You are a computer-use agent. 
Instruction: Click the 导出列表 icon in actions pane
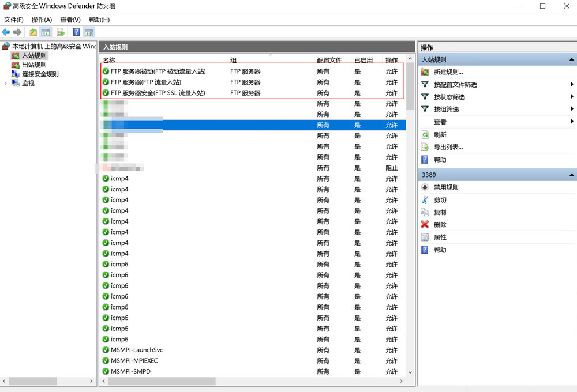point(425,147)
